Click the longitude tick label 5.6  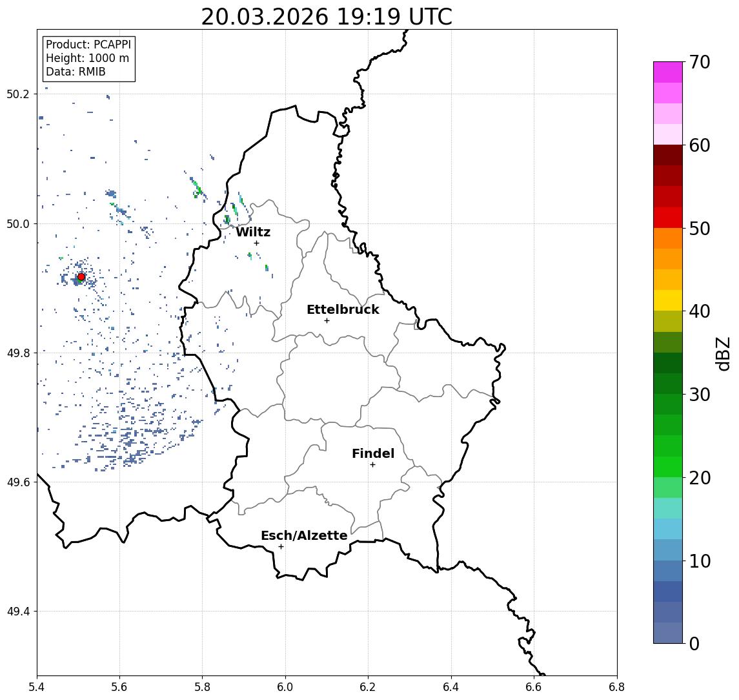click(119, 686)
